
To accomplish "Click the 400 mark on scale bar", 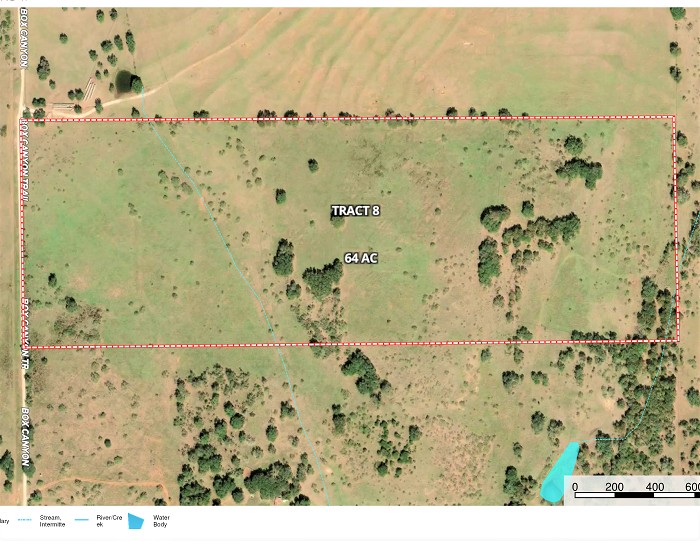I will tap(654, 487).
